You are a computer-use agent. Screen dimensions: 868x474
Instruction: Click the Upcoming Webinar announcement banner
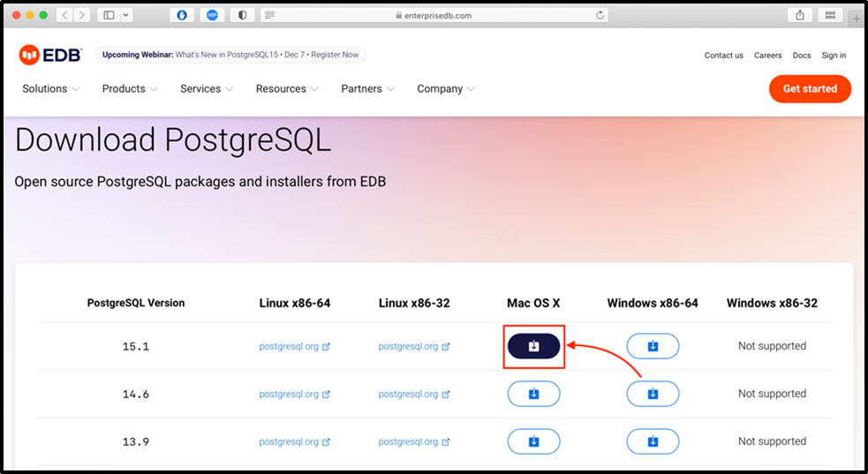click(x=230, y=55)
